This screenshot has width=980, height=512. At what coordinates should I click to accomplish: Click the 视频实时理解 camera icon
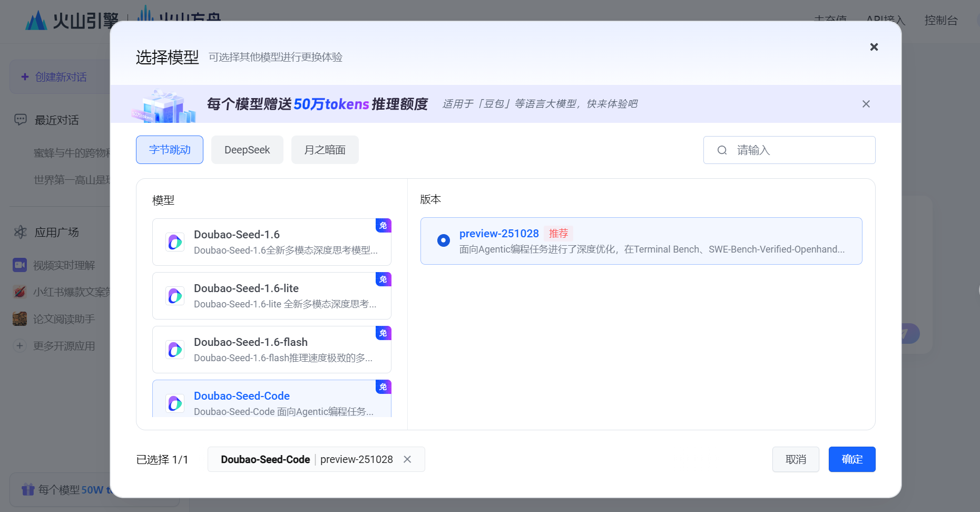[x=19, y=265]
